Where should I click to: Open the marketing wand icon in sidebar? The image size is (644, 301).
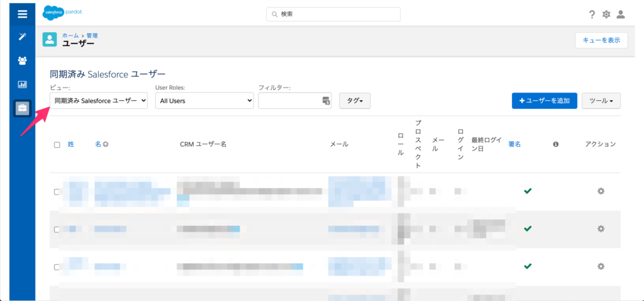tap(22, 37)
